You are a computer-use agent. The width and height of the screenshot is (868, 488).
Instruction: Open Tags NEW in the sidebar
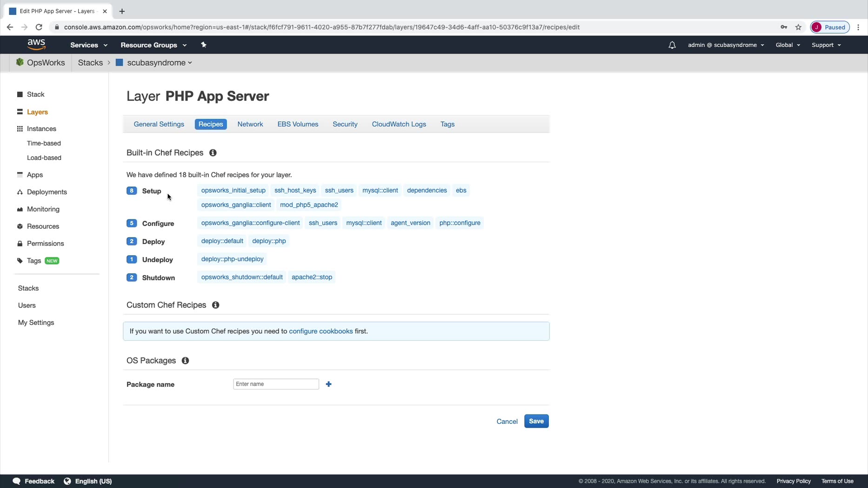click(x=38, y=261)
